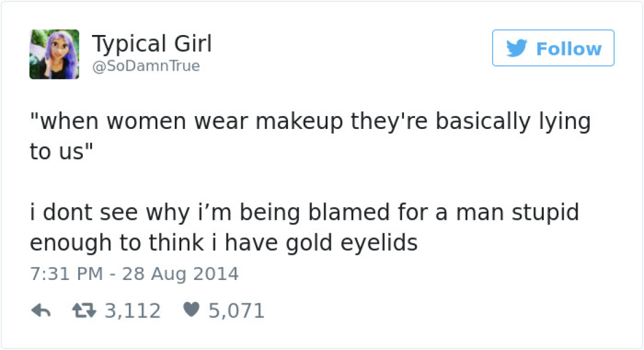Image resolution: width=644 pixels, height=350 pixels.
Task: Click the line starting "i dont see why"
Action: [303, 211]
